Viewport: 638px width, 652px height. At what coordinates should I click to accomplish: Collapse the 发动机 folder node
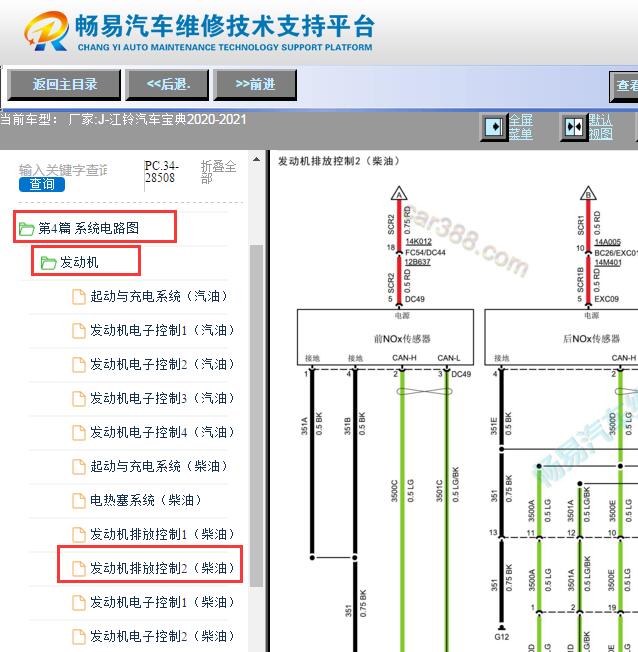tap(79, 262)
